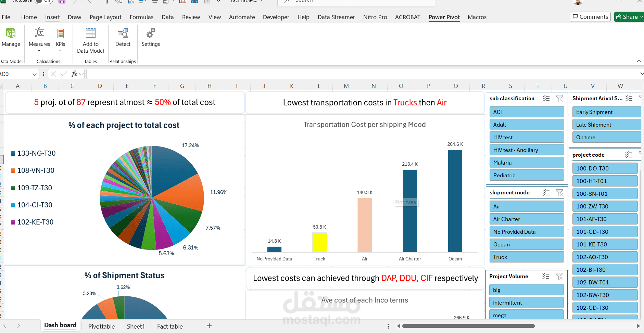This screenshot has width=644, height=333.
Task: Select the Truck shipment mode button
Action: click(527, 257)
